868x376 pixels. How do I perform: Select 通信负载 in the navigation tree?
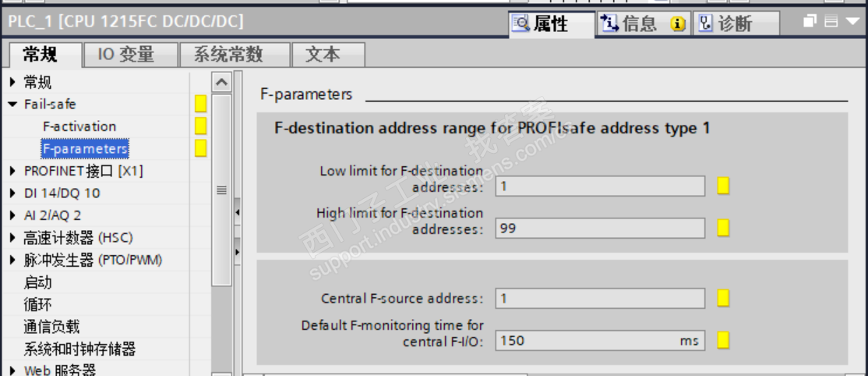[x=51, y=326]
